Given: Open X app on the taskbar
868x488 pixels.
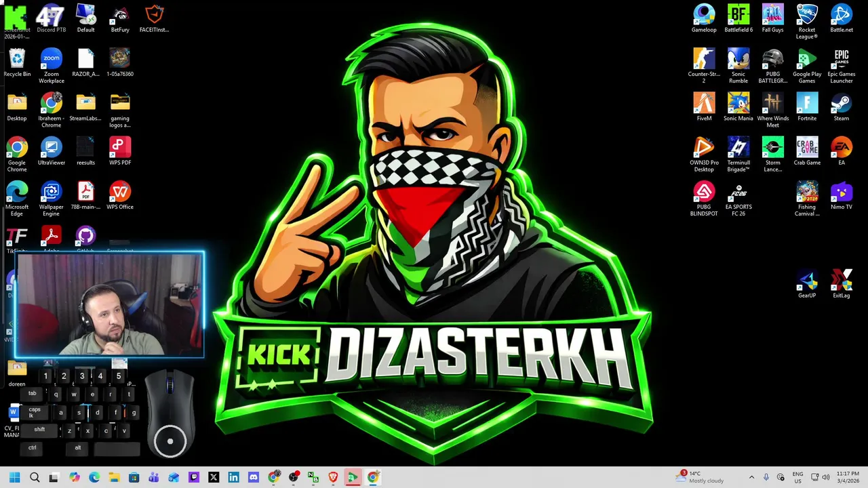Looking at the screenshot, I should [x=214, y=477].
